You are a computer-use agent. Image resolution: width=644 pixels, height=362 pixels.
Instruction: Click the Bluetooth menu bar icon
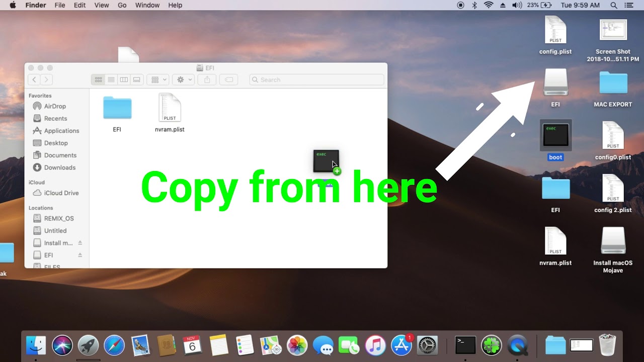point(474,5)
